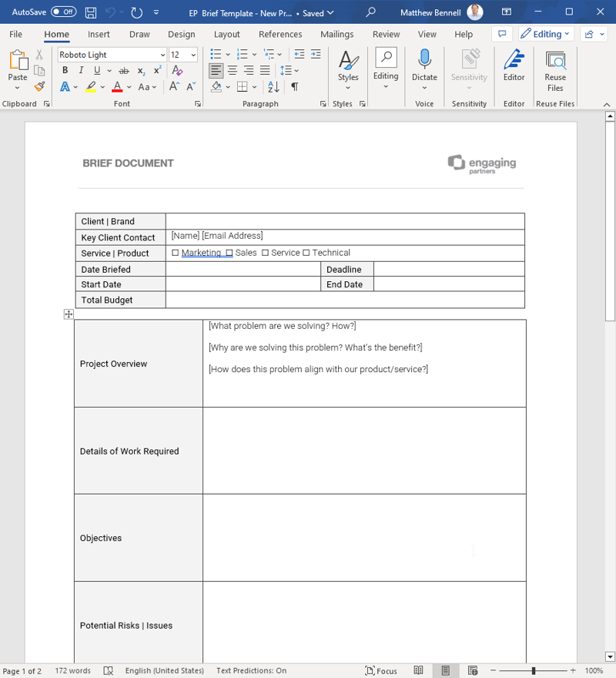Click English (United States) language
Screen dimensions: 616x678
pos(164,670)
